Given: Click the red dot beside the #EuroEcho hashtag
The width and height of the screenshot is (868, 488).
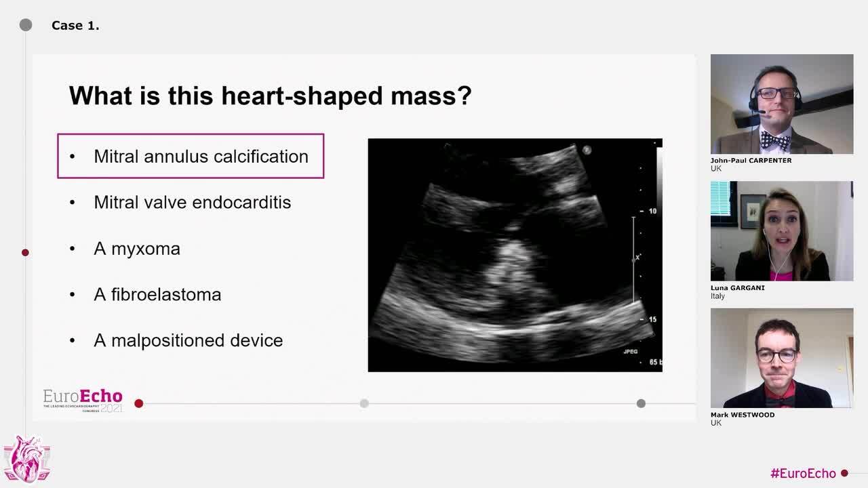Looking at the screenshot, I should [844, 473].
